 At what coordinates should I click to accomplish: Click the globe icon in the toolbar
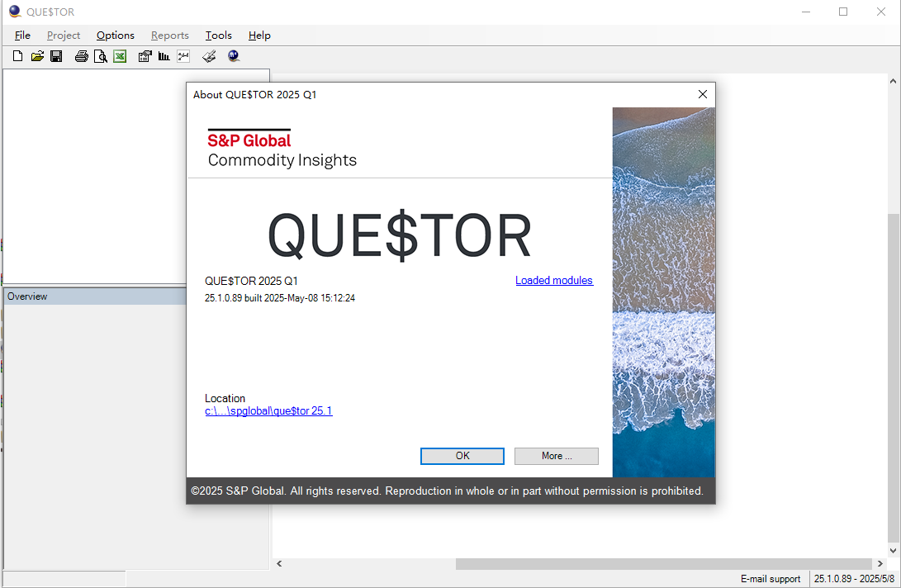click(x=234, y=56)
